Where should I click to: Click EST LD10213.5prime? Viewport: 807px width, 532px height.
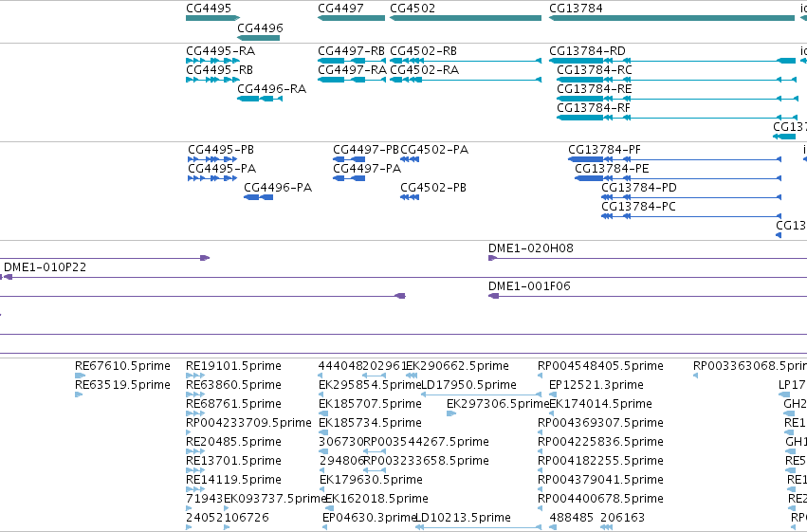tap(478, 527)
